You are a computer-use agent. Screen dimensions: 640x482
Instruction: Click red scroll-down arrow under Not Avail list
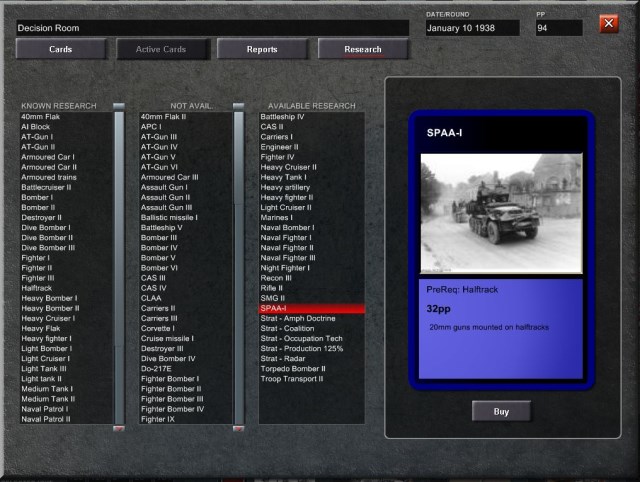pyautogui.click(x=239, y=428)
